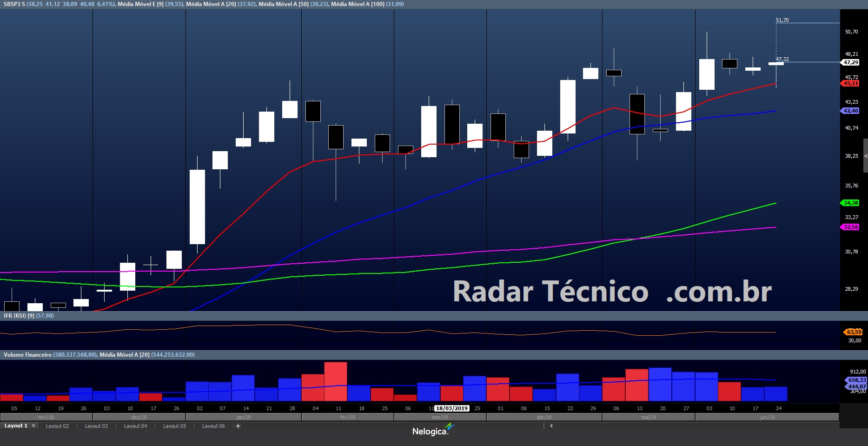Go to Layout 05 tab

[x=174, y=426]
